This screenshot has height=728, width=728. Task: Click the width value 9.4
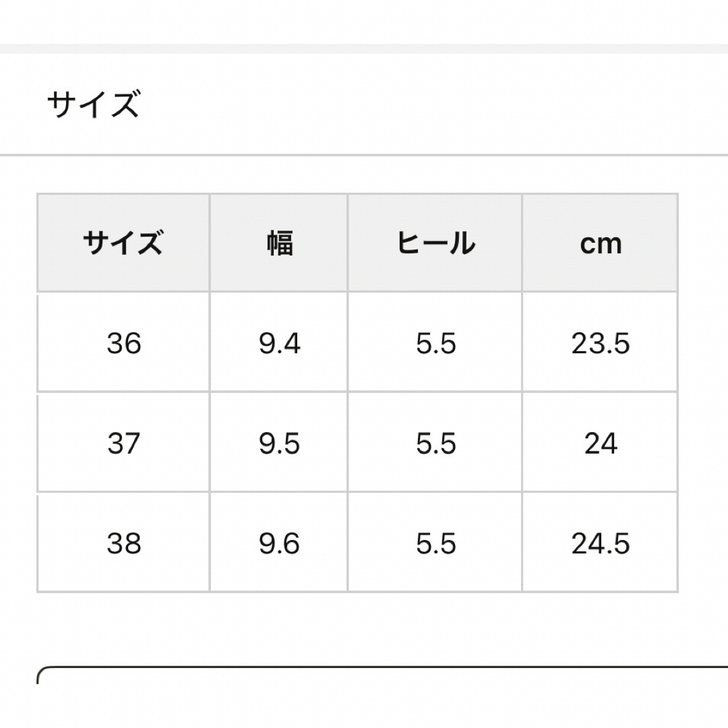tap(279, 342)
